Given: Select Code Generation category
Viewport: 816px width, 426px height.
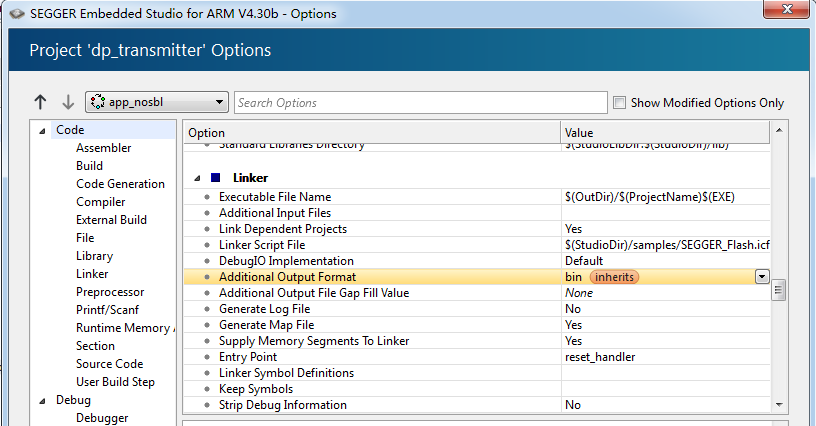Looking at the screenshot, I should (x=120, y=184).
